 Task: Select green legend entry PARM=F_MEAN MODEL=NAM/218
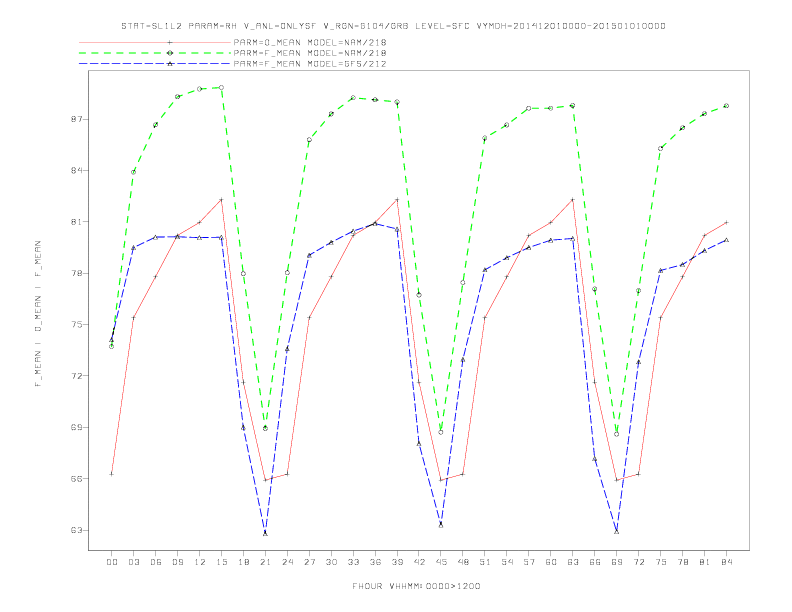click(x=310, y=53)
